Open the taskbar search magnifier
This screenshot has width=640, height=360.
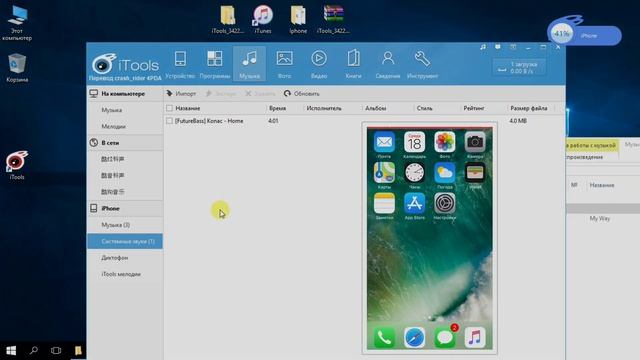34,350
